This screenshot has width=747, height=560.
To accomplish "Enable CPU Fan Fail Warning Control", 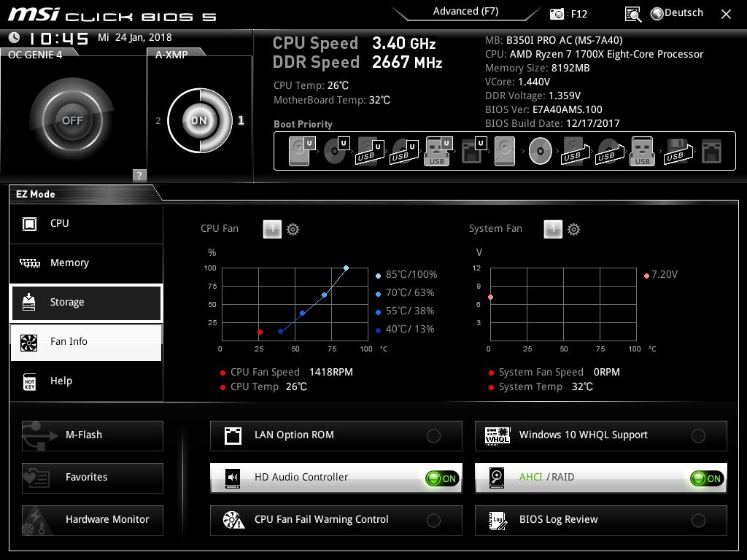I will click(433, 521).
